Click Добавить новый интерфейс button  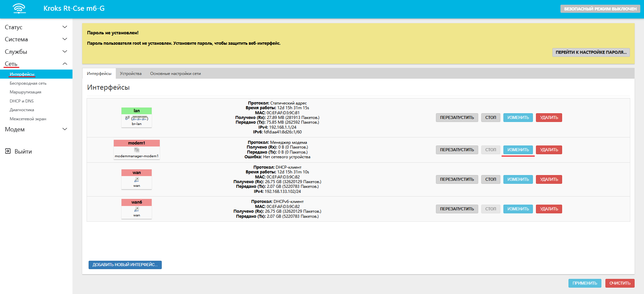(125, 265)
